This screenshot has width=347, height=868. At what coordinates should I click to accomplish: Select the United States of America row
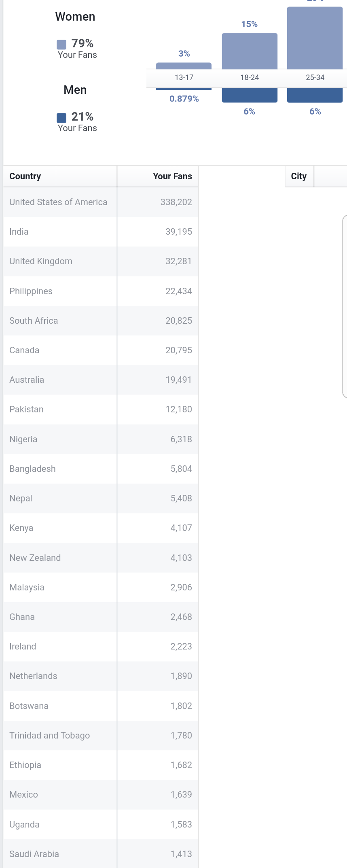[101, 202]
